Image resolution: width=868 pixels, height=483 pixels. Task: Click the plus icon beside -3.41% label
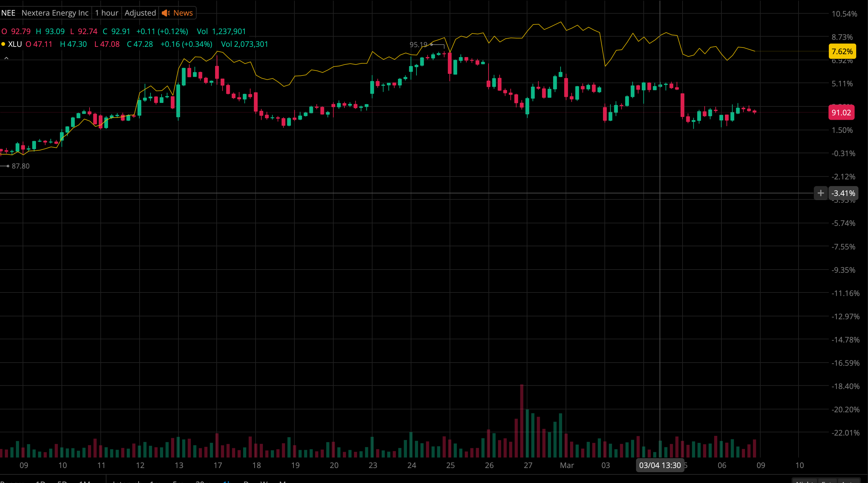coord(821,193)
